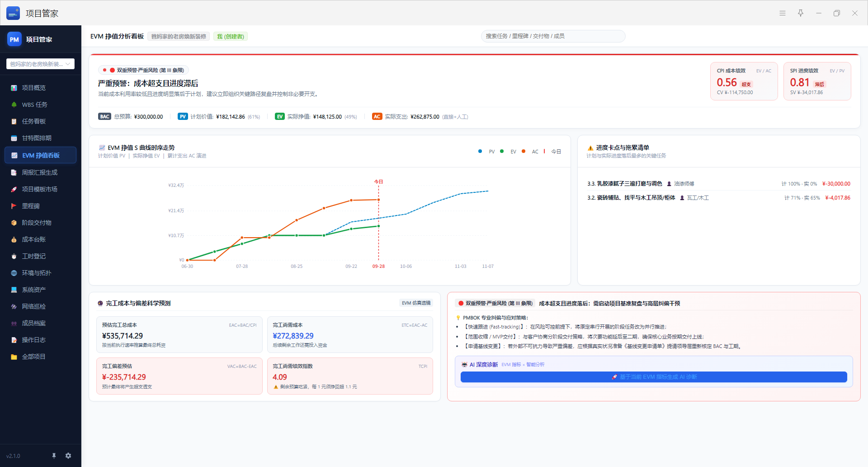Open 项目概览 in the sidebar
The image size is (868, 467).
point(40,88)
